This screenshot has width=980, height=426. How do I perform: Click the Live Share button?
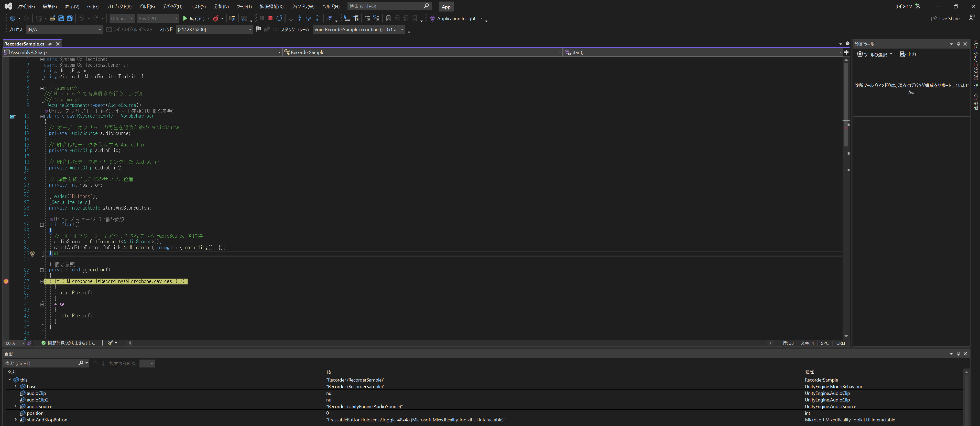(x=945, y=19)
